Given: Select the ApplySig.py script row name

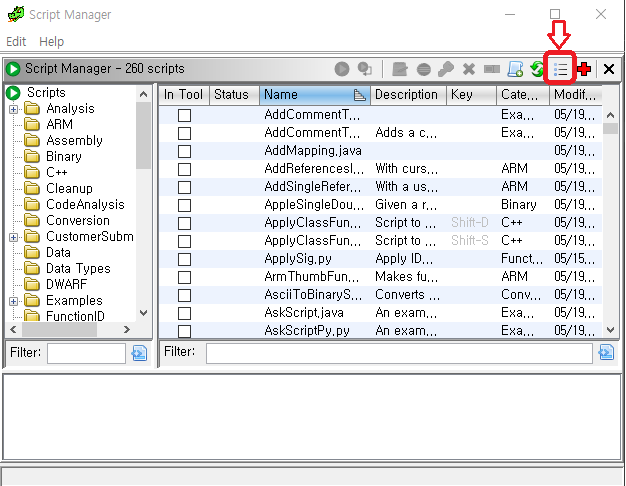Looking at the screenshot, I should 298,259.
